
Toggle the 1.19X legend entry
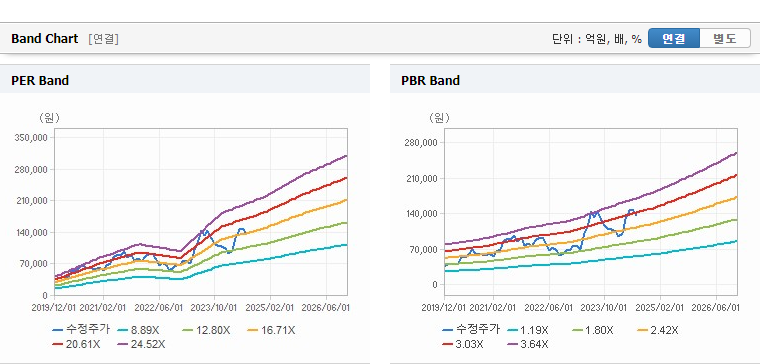click(528, 330)
